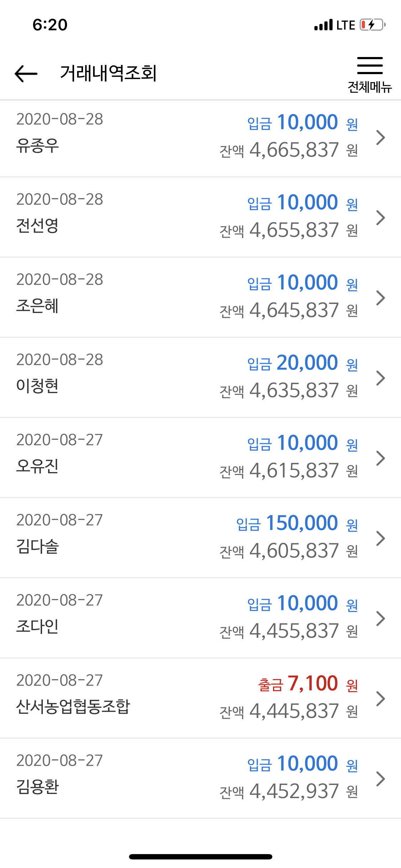Tap the 입금 150,000 원 amount
The image size is (401, 868).
click(x=297, y=523)
